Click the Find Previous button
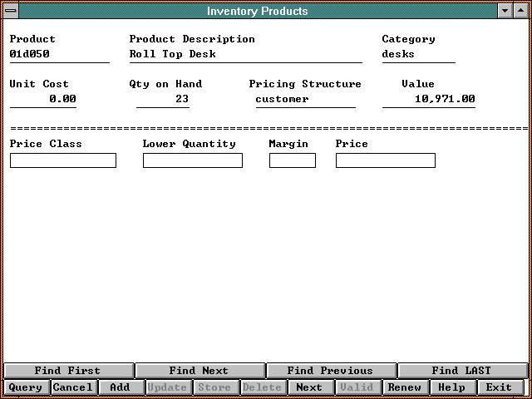The image size is (532, 399). 330,371
